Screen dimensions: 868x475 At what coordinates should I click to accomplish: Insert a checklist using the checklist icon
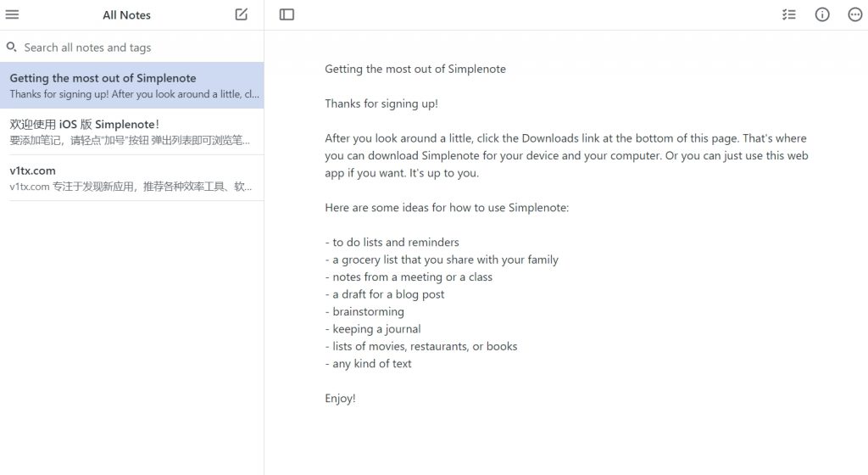point(789,14)
